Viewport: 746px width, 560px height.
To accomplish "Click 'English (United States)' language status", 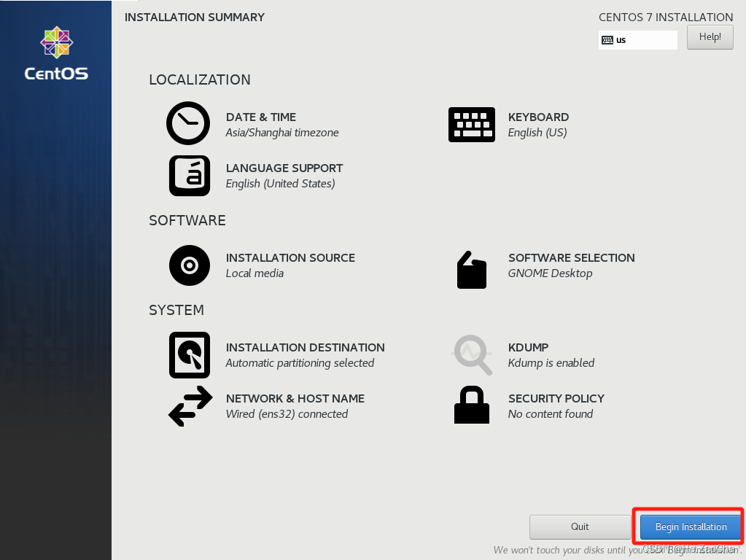I will (x=280, y=184).
